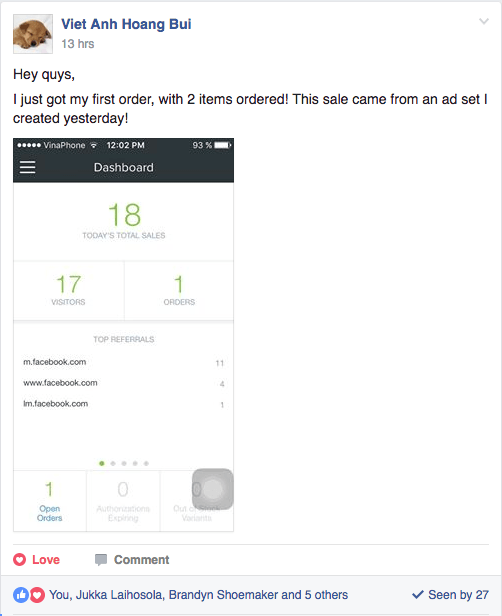Tap the Open Orders tile
Image resolution: width=502 pixels, height=616 pixels.
[49, 501]
